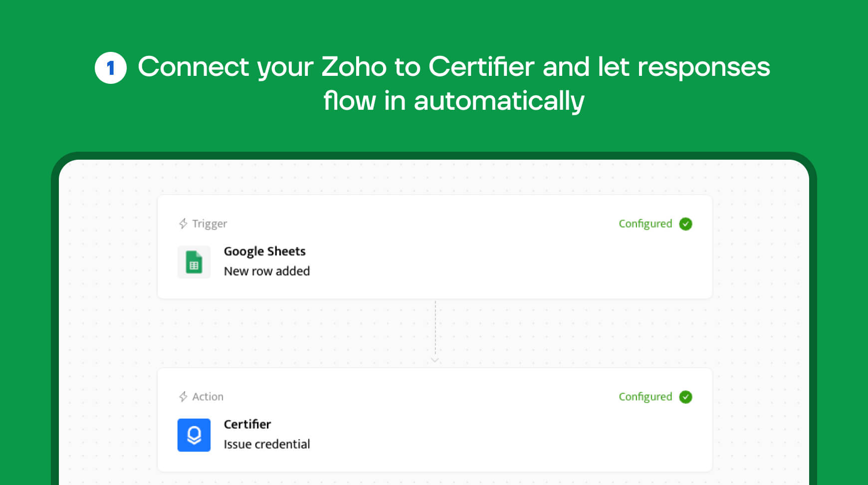The width and height of the screenshot is (868, 485).
Task: Click the numbered step 1 circle badge
Action: point(111,68)
